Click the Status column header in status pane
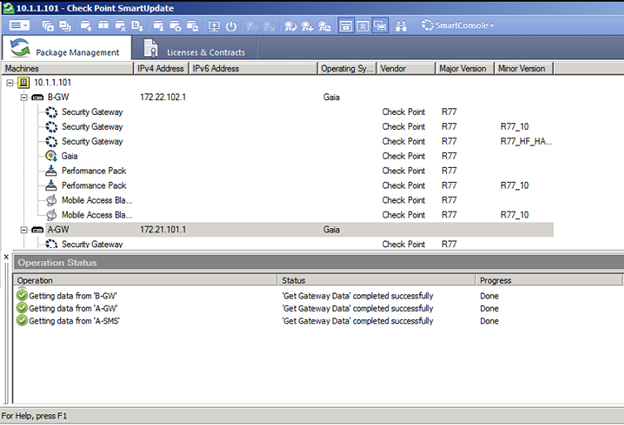 pos(376,280)
